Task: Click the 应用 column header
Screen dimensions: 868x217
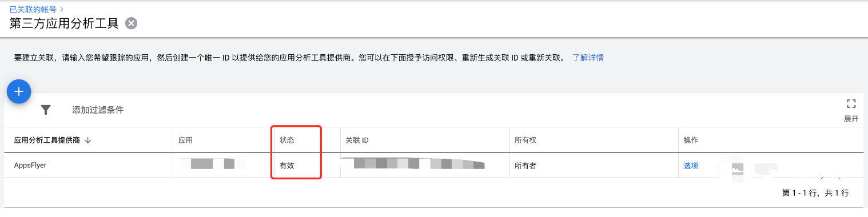Action: (x=185, y=140)
